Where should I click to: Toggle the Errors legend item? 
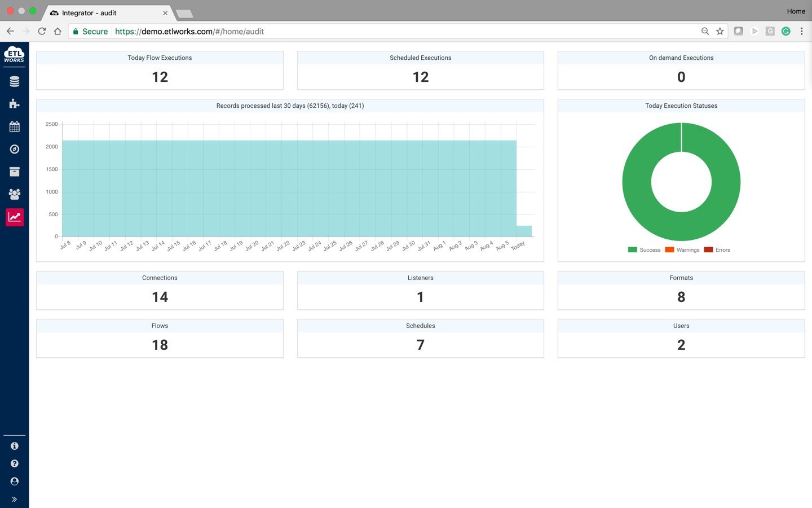point(717,249)
